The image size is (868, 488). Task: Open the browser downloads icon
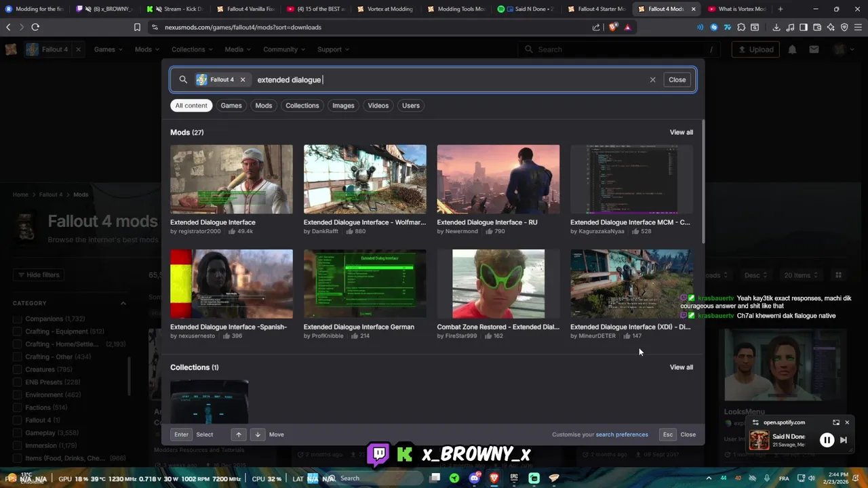[x=776, y=27]
